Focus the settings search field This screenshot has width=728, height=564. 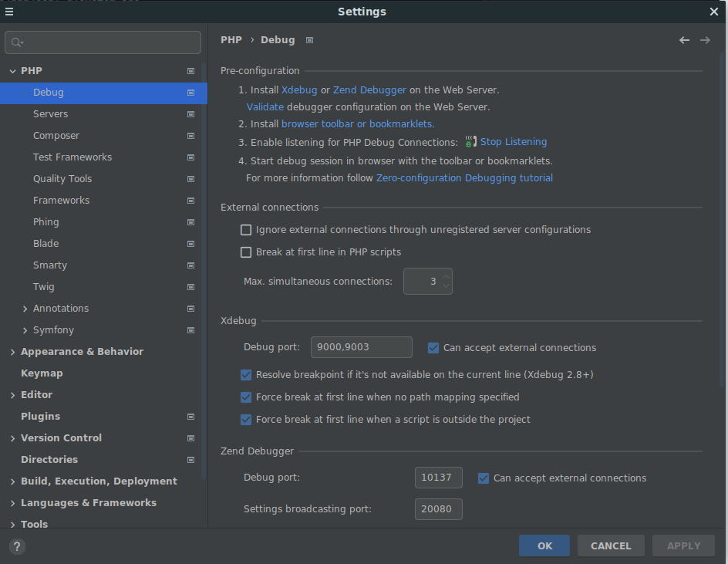point(103,42)
